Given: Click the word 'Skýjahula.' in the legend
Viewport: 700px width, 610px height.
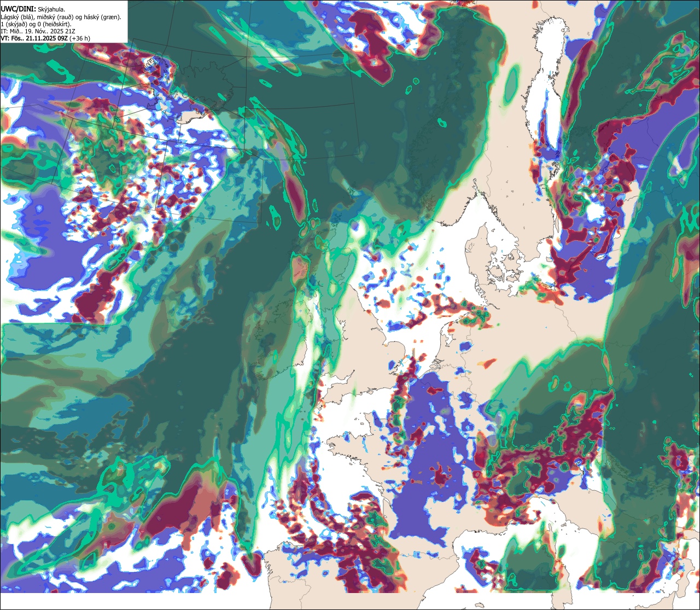Looking at the screenshot, I should 51,10.
